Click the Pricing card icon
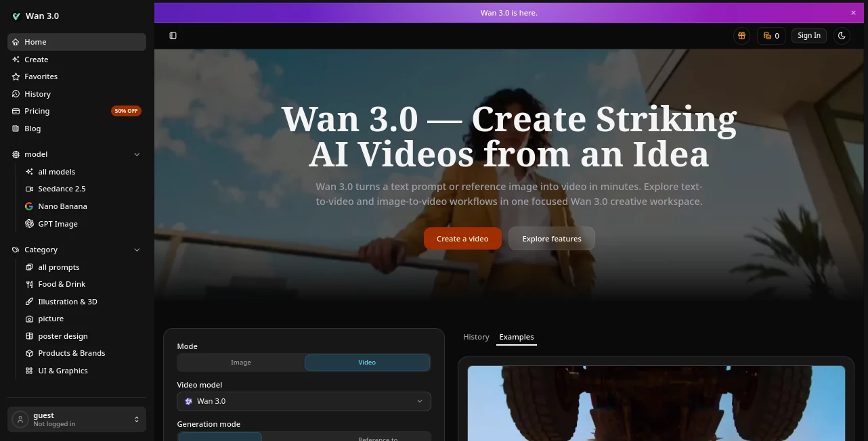The width and height of the screenshot is (868, 441). [16, 111]
